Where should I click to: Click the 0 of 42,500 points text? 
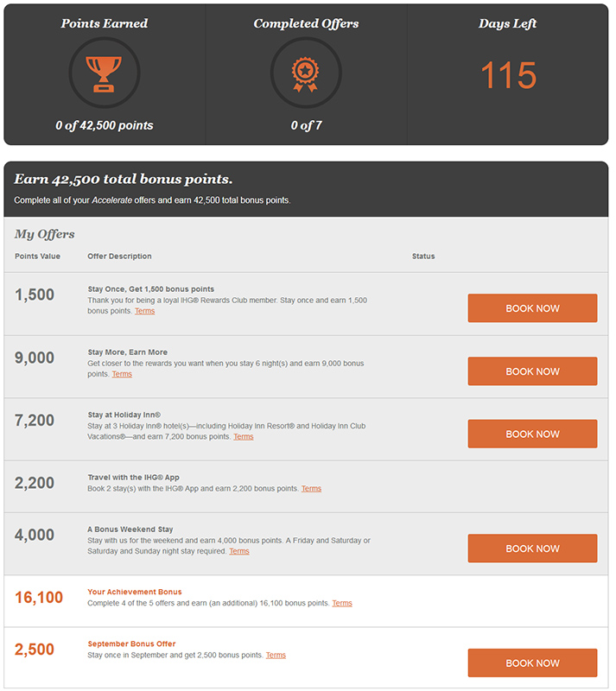[105, 126]
